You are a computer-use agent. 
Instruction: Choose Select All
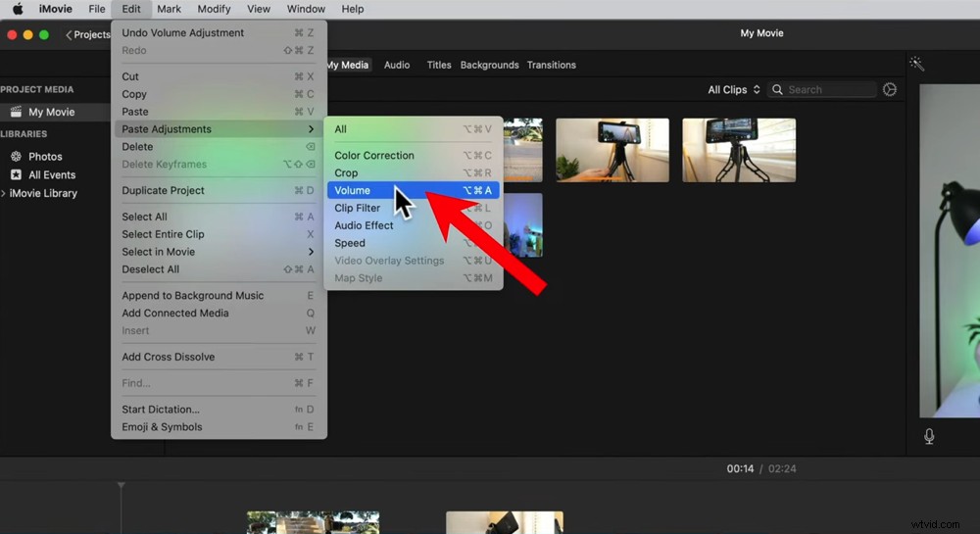pyautogui.click(x=219, y=217)
